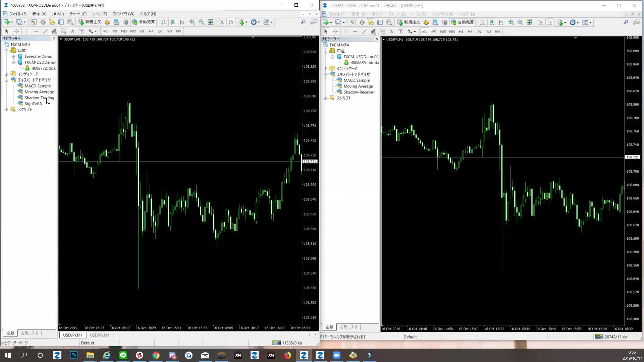Open Photoshop from taskbar
This screenshot has width=644, height=362.
74,355
